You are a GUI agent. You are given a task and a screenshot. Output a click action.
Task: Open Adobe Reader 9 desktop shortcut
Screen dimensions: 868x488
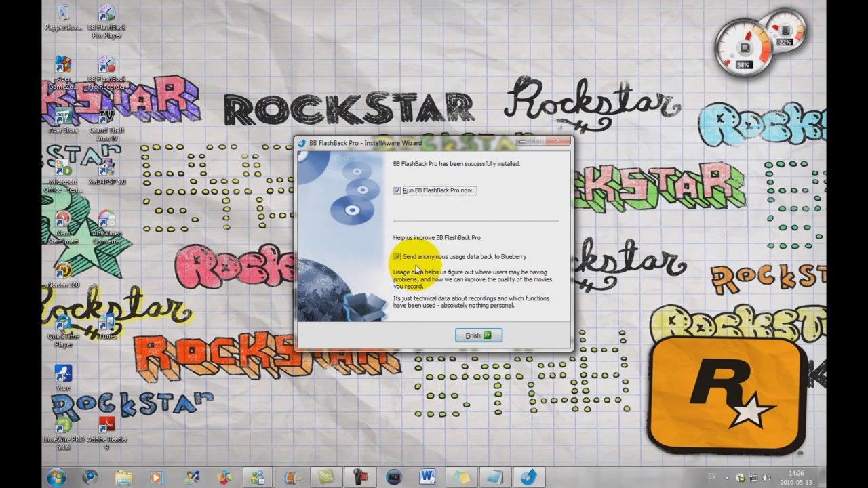[x=106, y=434]
